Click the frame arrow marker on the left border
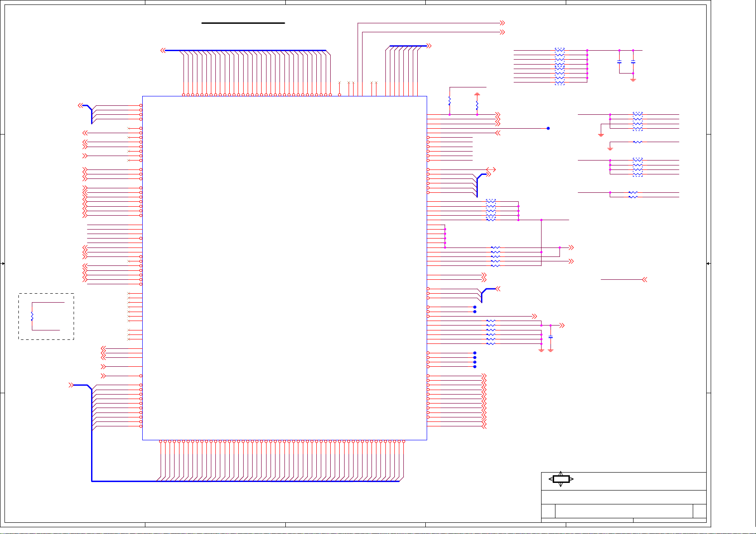 coord(3,264)
